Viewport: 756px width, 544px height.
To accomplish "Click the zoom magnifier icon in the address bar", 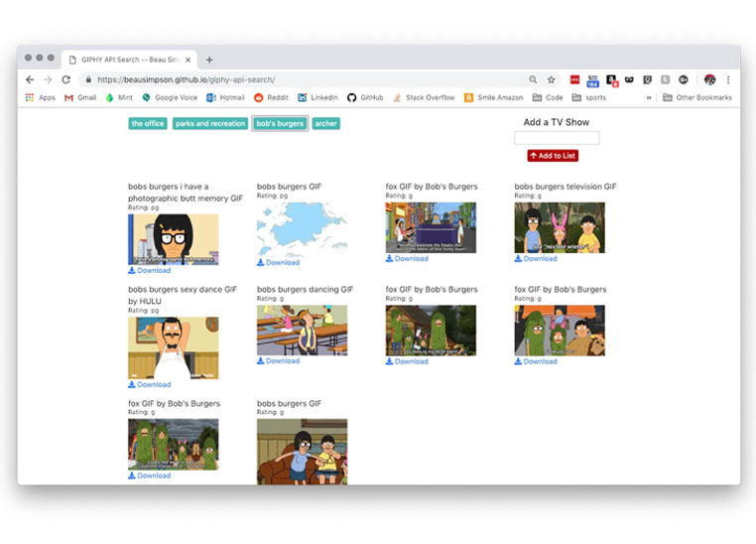I will click(x=533, y=79).
